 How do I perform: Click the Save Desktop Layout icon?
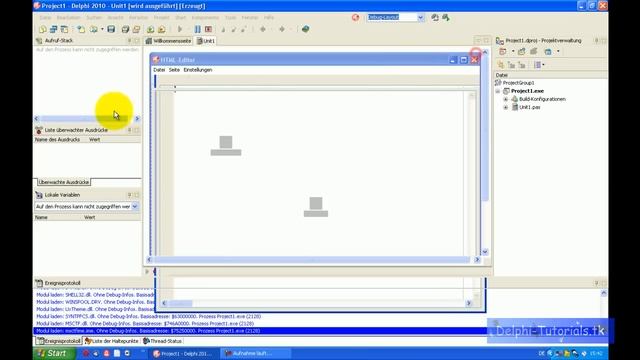[435, 17]
